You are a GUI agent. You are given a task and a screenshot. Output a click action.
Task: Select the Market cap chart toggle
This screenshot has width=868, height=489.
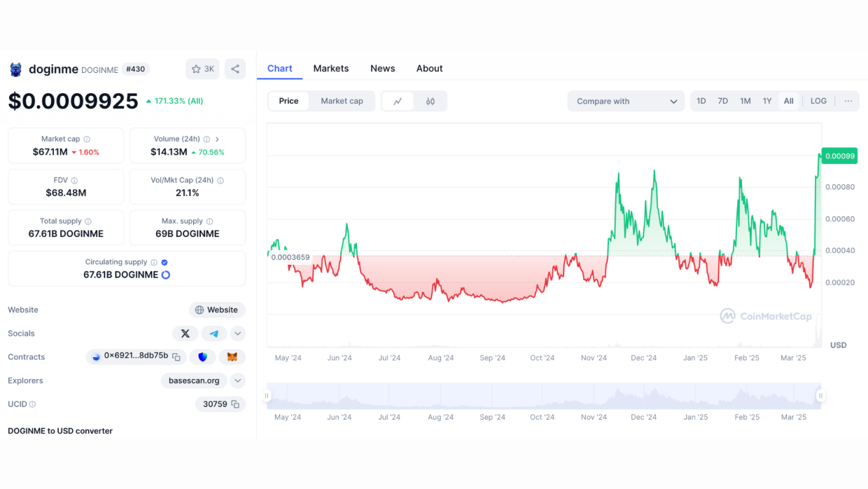tap(342, 101)
